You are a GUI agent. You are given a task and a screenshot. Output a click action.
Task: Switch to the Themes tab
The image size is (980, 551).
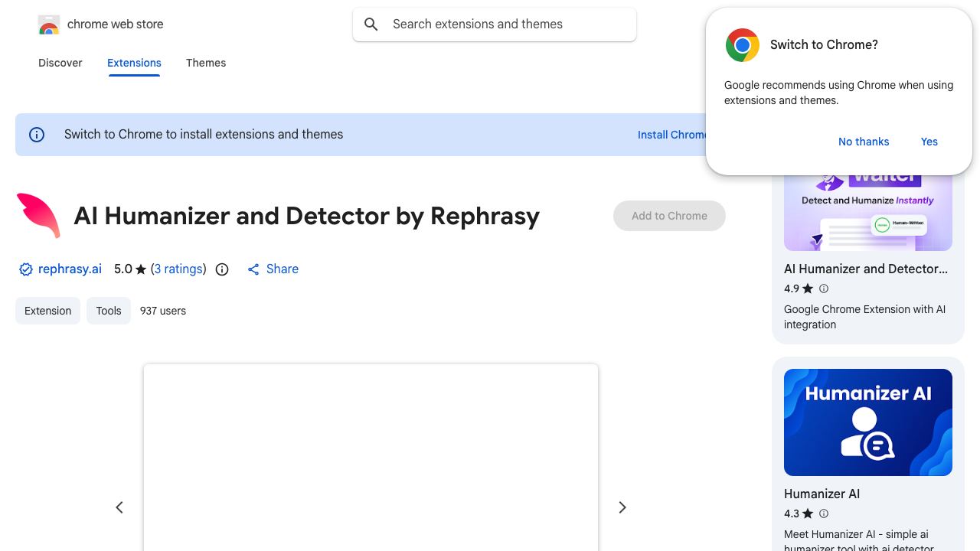coord(206,63)
